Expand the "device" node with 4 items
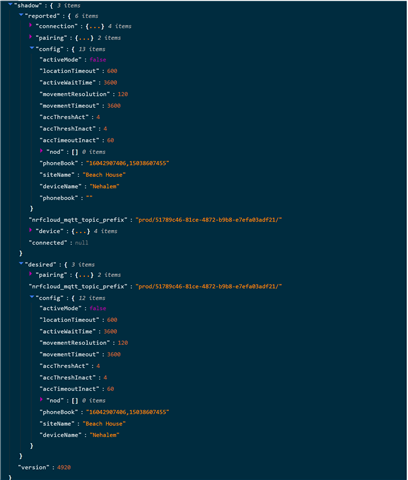Image resolution: width=408 pixels, height=480 pixels. (30, 230)
